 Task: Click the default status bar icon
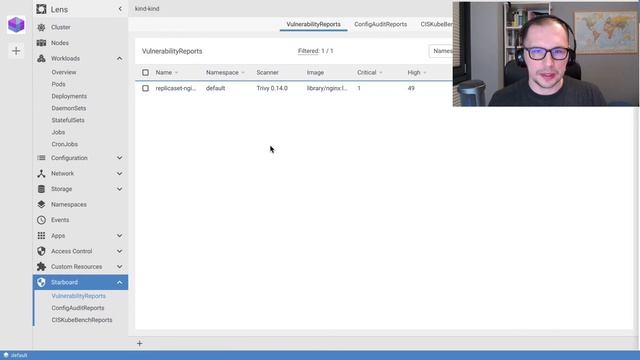point(6,355)
